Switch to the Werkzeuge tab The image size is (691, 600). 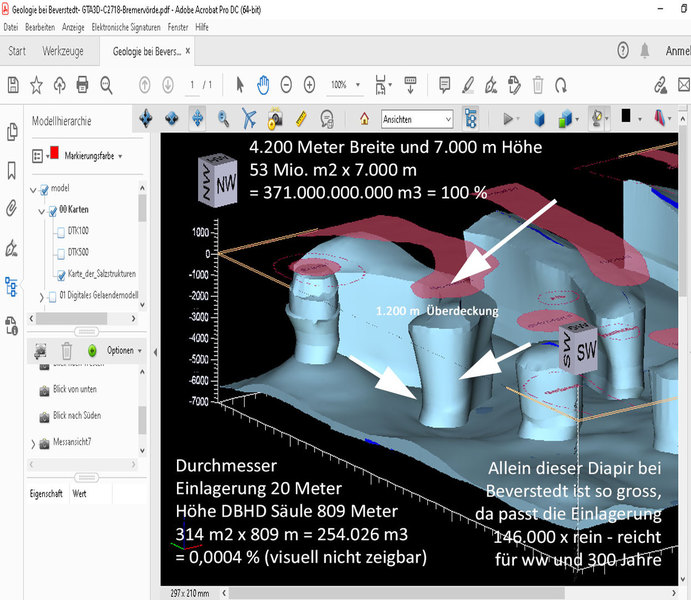(x=63, y=51)
